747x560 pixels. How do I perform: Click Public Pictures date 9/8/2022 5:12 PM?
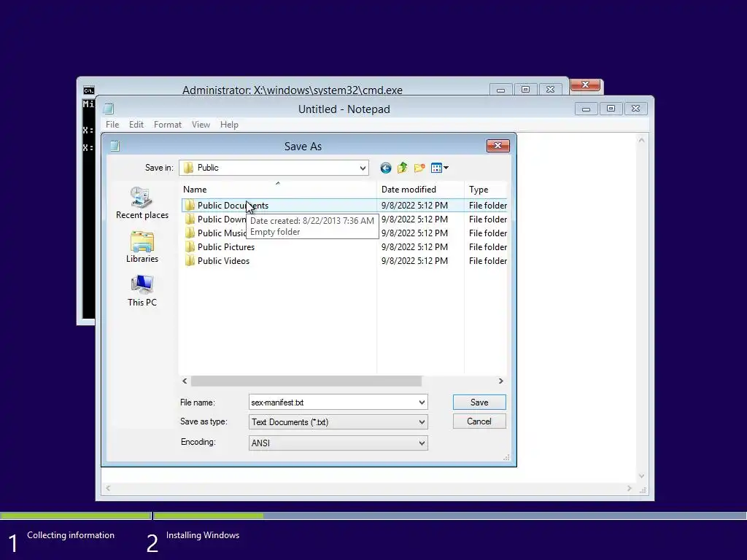click(414, 246)
